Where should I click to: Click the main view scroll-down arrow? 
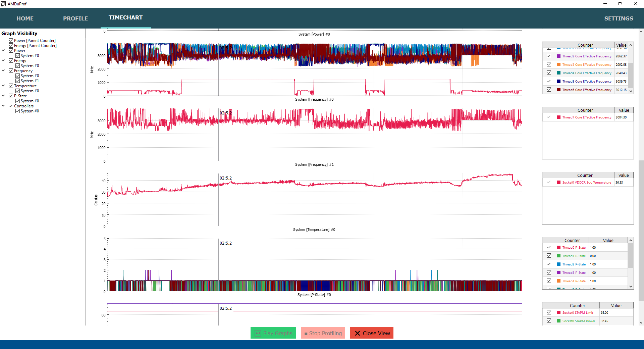(x=641, y=323)
